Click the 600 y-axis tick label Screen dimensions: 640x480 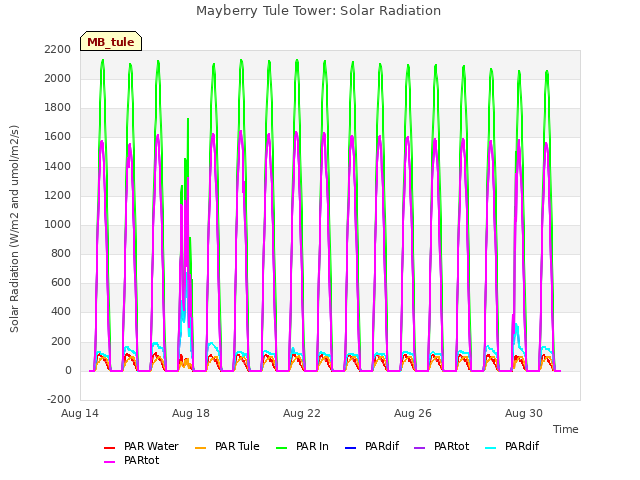pos(61,282)
